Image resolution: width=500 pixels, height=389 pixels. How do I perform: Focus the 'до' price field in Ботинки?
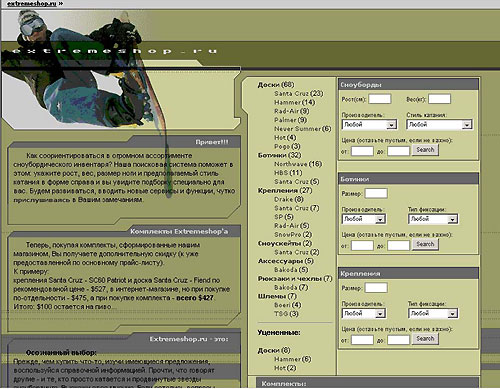click(x=398, y=246)
